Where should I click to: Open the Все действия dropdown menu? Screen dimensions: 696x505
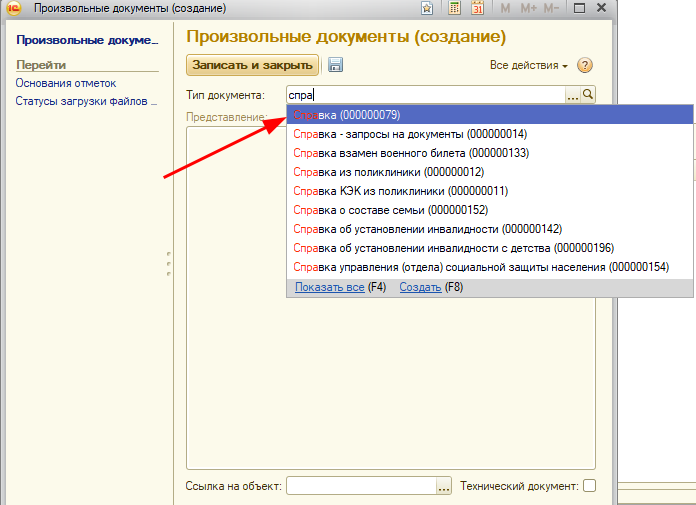tap(528, 65)
